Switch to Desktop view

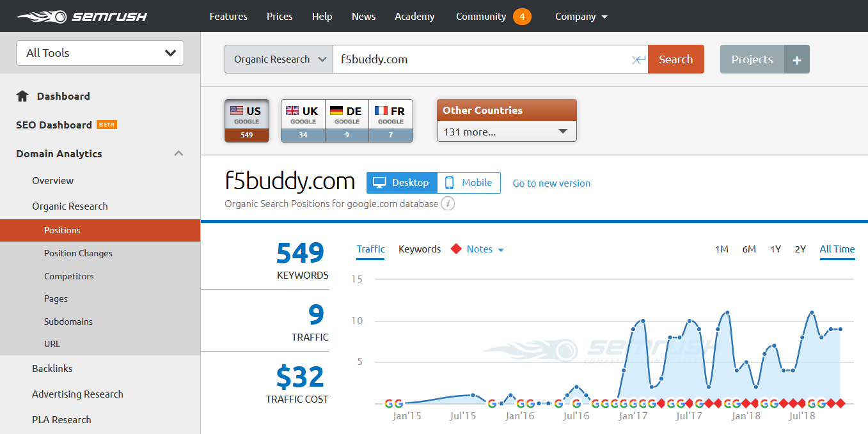click(402, 183)
